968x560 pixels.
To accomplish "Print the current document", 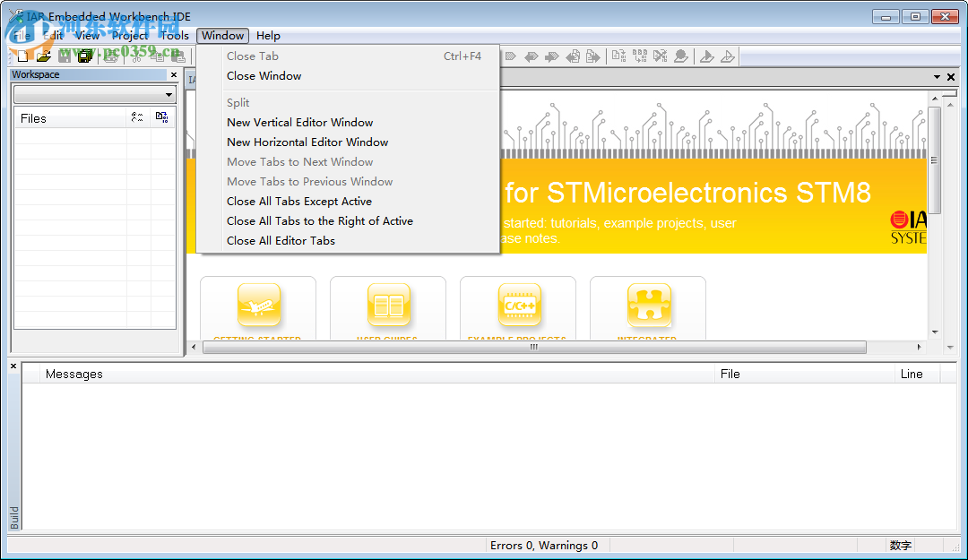I will tap(109, 56).
